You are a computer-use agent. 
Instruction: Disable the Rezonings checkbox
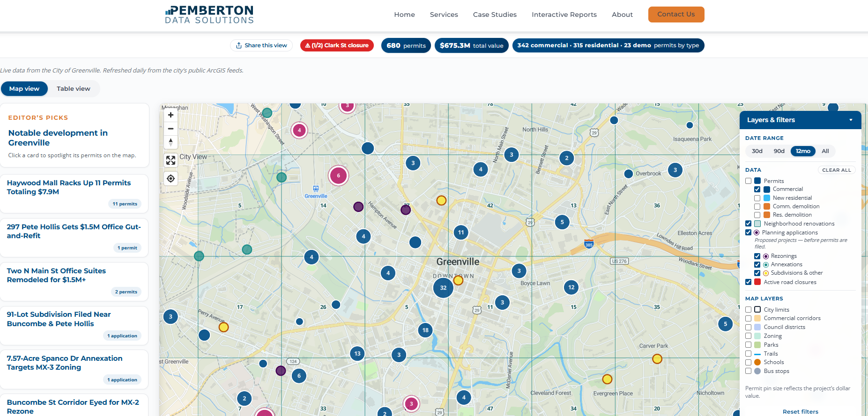(x=757, y=256)
